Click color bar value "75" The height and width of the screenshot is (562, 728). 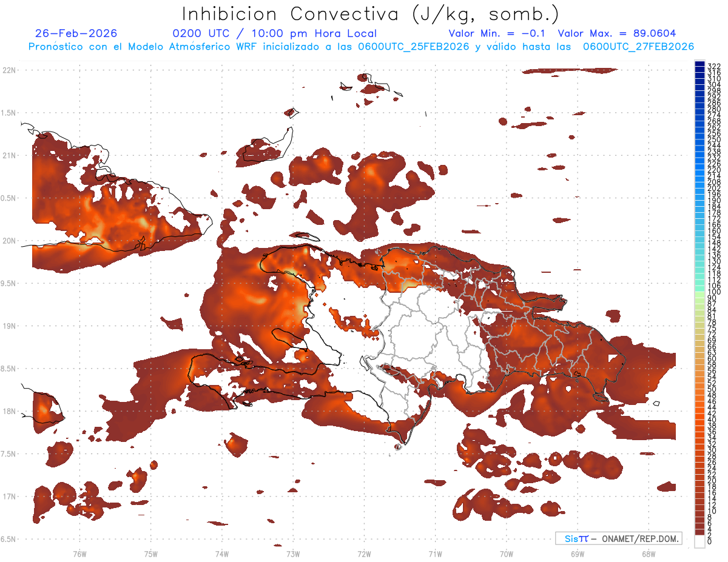[x=712, y=329]
